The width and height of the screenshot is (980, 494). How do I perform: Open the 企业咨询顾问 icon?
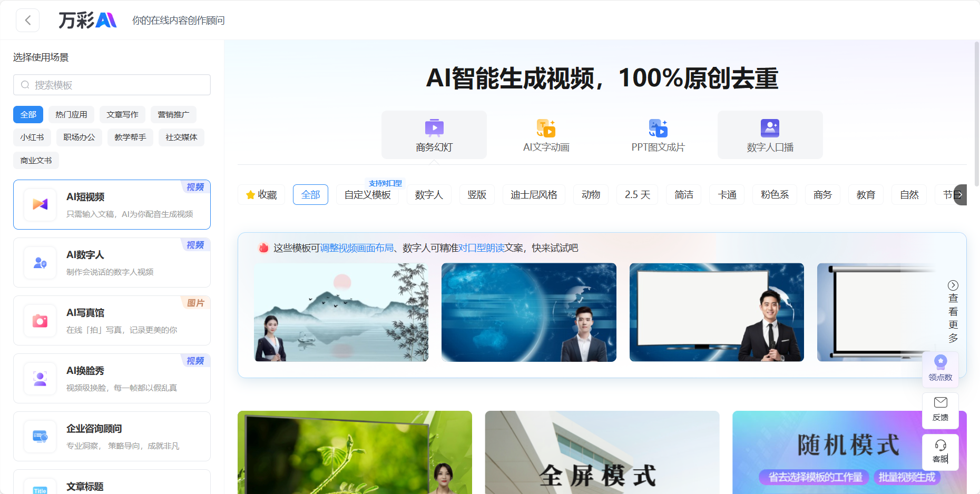40,436
